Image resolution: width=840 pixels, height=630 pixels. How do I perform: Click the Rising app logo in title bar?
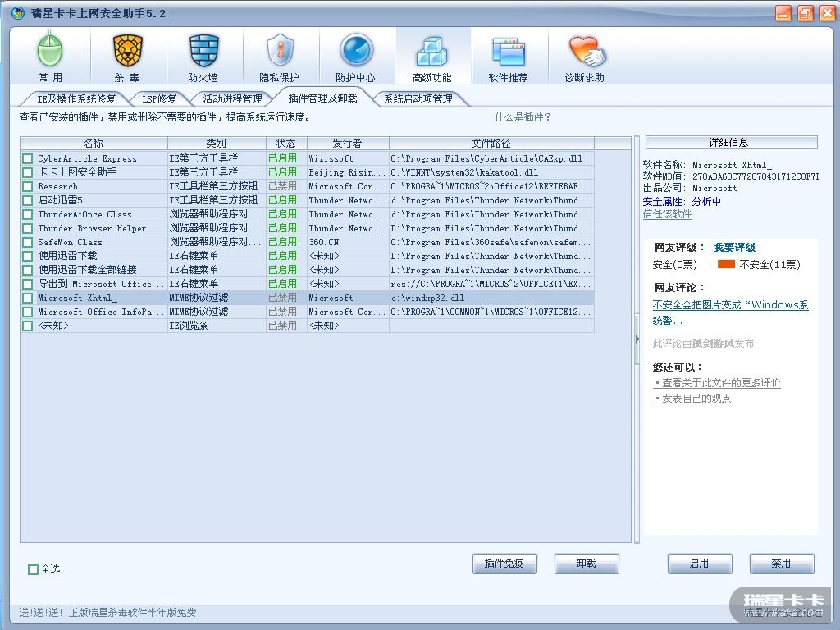point(18,13)
